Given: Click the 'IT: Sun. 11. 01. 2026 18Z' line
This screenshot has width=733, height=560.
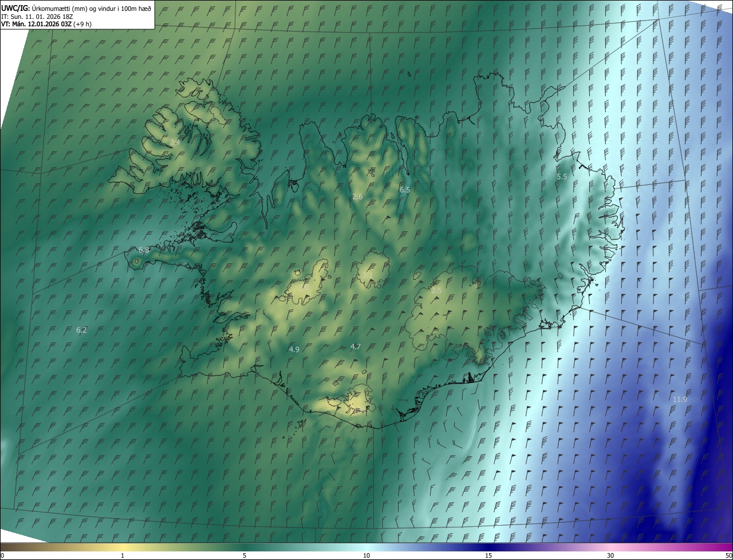Looking at the screenshot, I should 36,16.
